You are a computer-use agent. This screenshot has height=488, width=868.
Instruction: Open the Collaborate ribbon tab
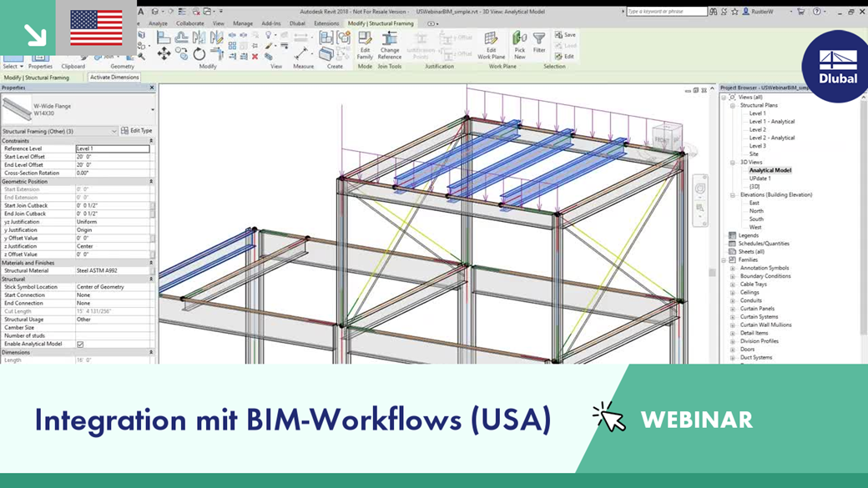(x=190, y=23)
